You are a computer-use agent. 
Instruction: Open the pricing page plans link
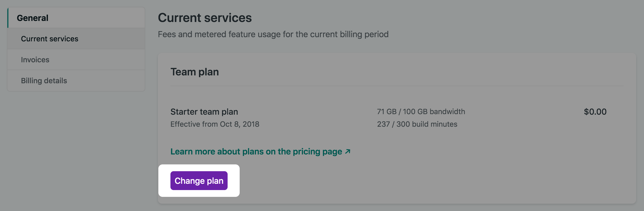coord(256,152)
